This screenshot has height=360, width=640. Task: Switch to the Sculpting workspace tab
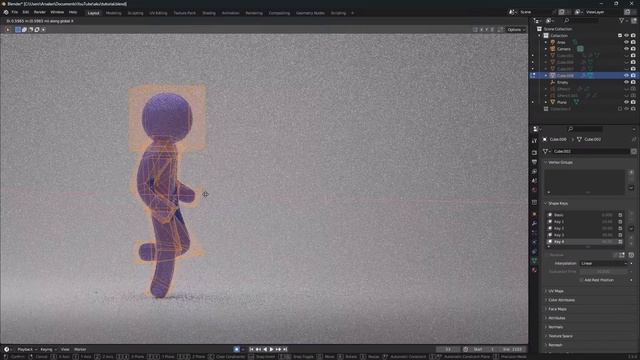[136, 13]
